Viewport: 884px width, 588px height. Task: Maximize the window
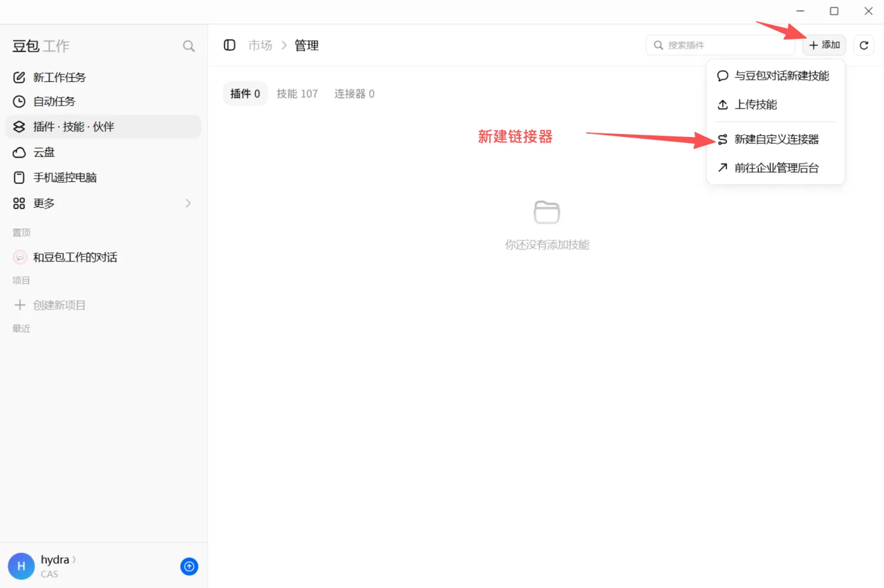834,11
